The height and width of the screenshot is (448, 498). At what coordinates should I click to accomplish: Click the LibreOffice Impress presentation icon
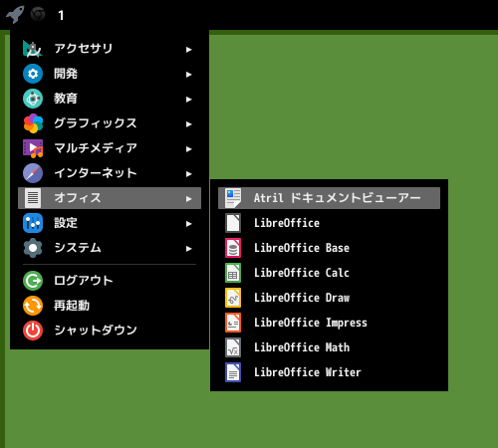[233, 323]
